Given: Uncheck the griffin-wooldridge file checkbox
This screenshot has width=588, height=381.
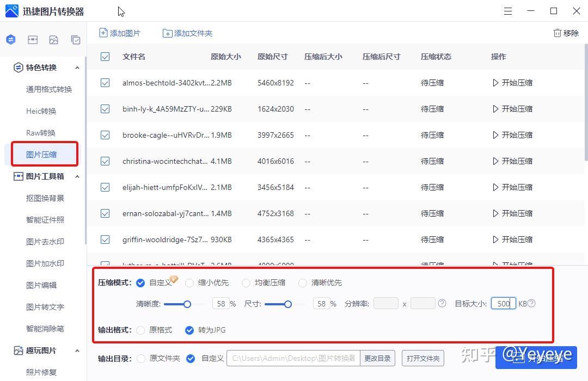Looking at the screenshot, I should 105,239.
